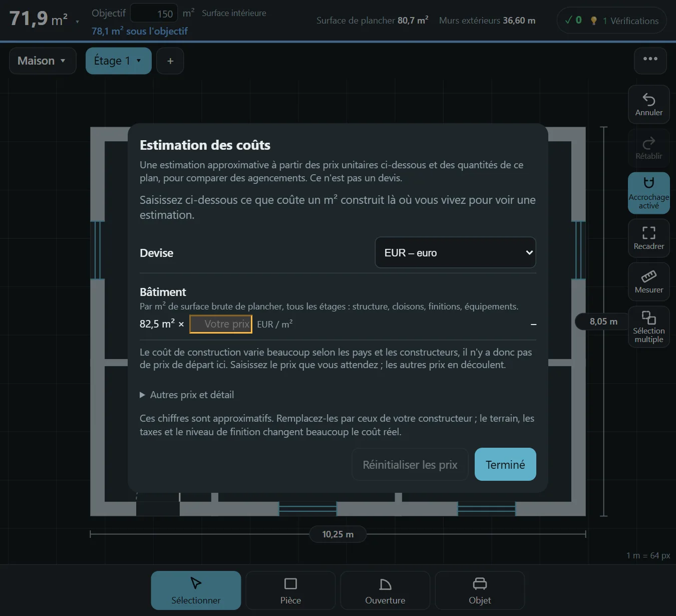Click the Murs extérieurs 36,60 m readout
The image size is (676, 616).
[487, 21]
